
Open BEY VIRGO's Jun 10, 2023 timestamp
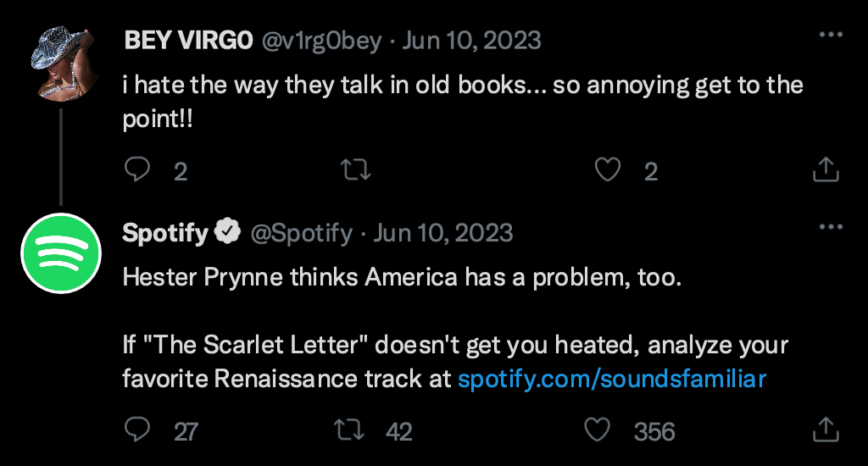tap(471, 41)
